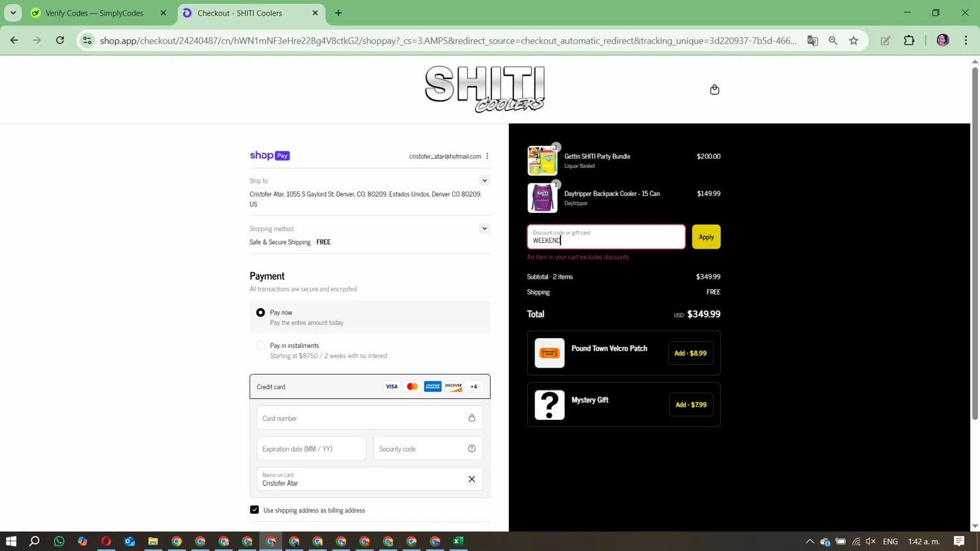Click the ENG language indicator
Screen dimensions: 980x551
coord(890,541)
